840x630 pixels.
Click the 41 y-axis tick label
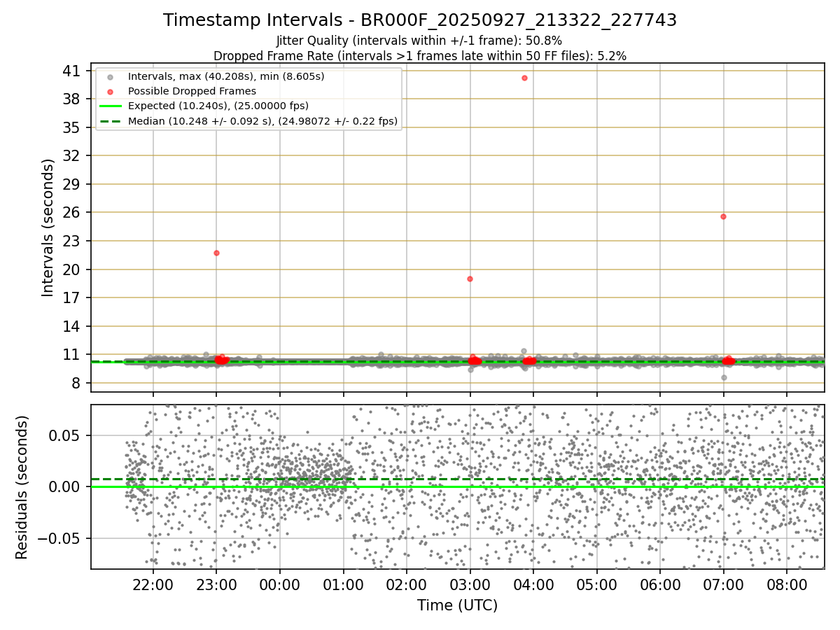point(73,71)
